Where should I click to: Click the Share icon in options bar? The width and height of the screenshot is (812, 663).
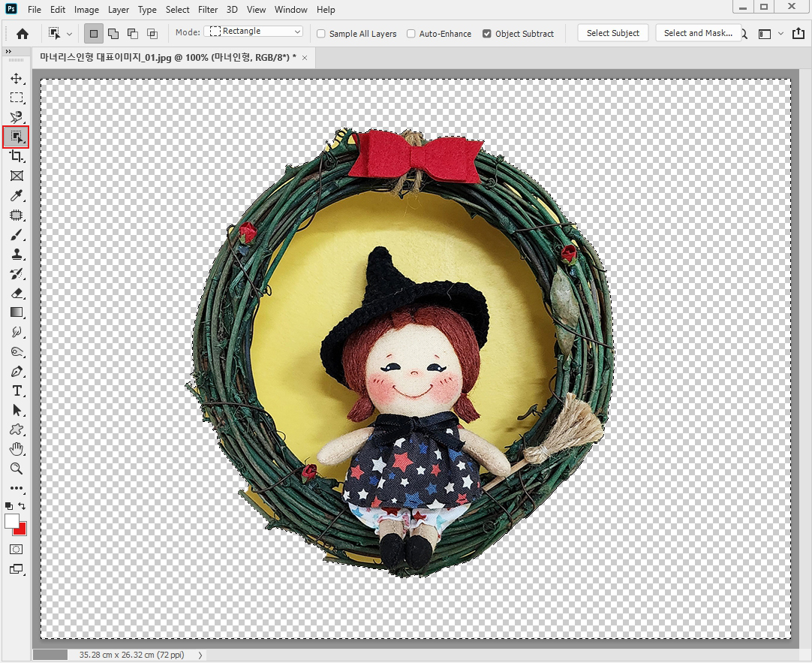(x=798, y=33)
